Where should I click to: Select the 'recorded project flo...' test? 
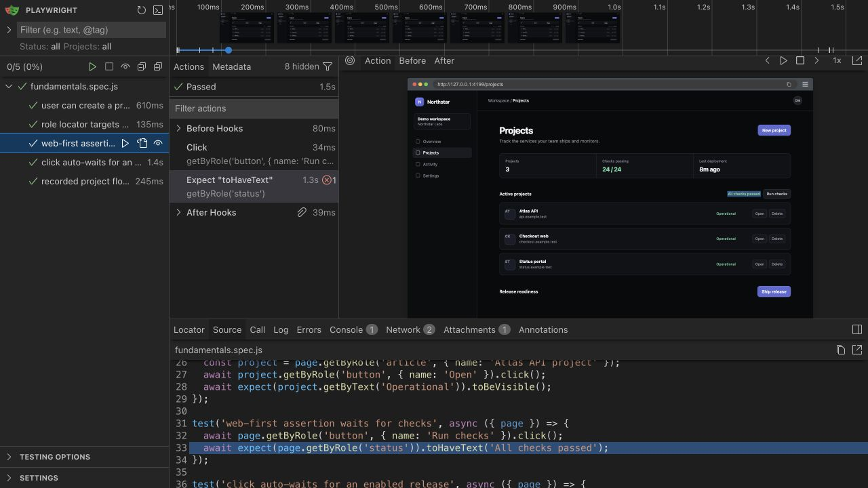84,181
